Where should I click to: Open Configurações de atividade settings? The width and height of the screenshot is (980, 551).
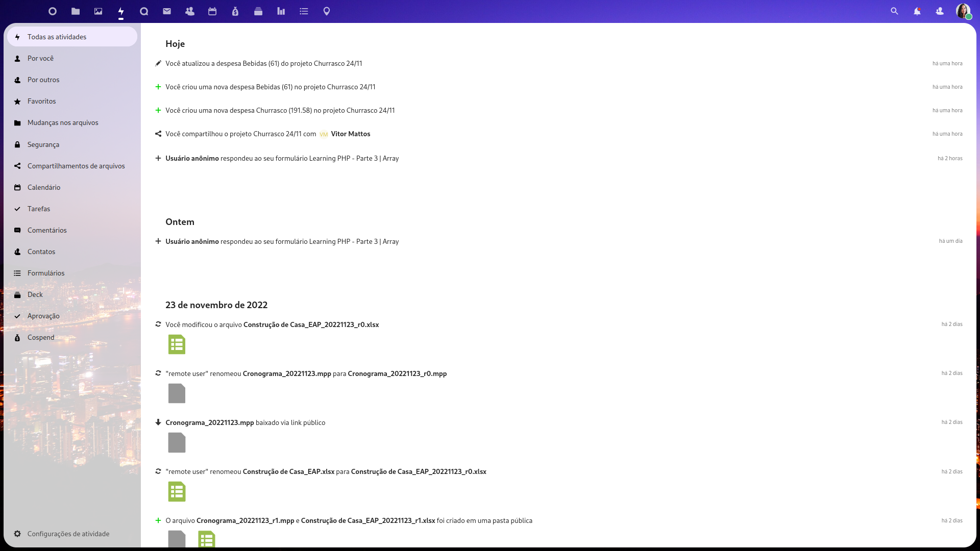click(68, 534)
